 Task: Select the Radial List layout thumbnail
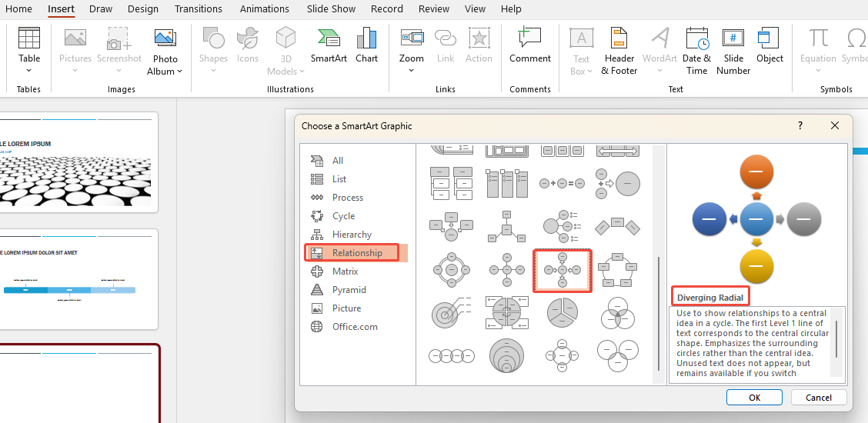561,225
